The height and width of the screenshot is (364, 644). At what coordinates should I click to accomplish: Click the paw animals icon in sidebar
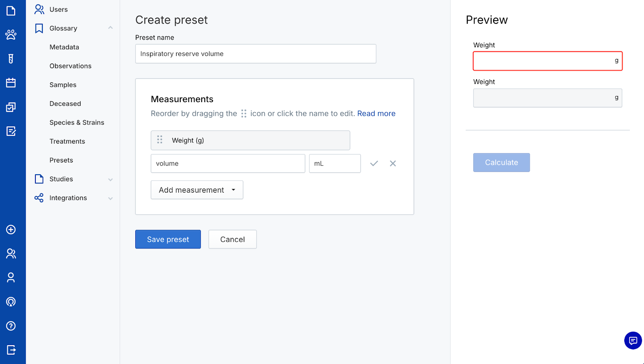coord(11,35)
